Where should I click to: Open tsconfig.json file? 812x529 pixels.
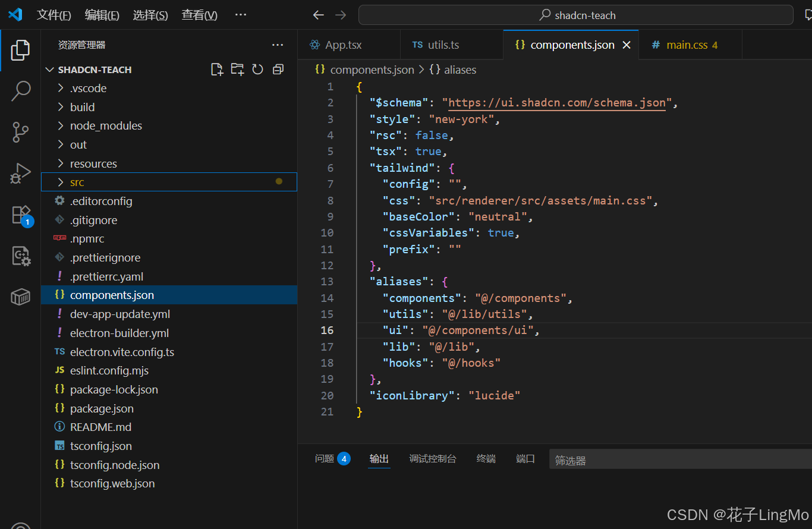169,446
